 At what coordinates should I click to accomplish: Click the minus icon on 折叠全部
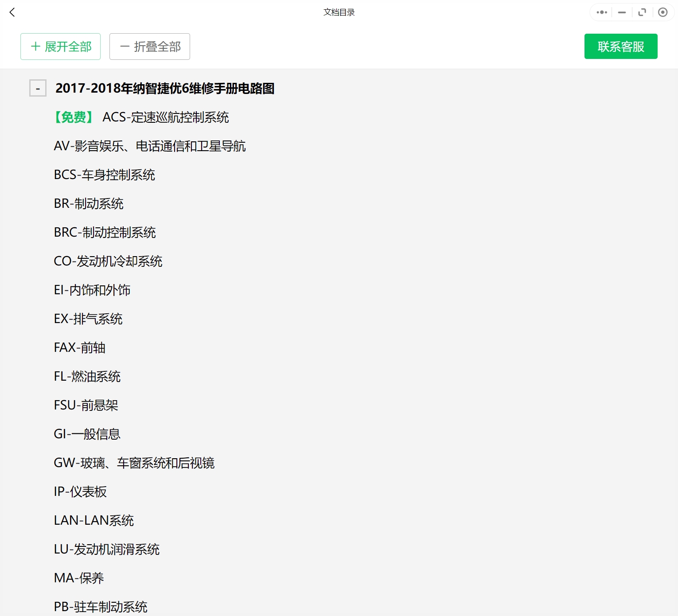point(124,46)
